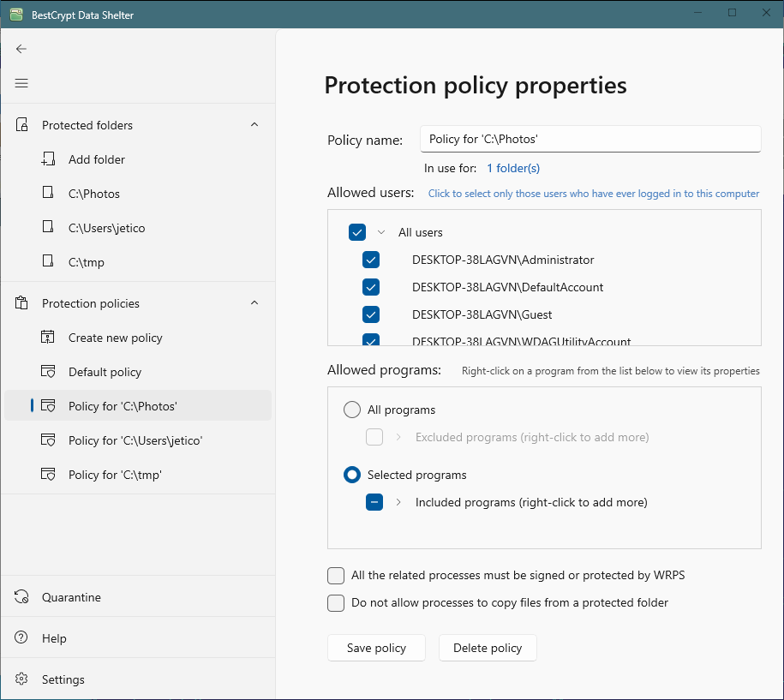Click the Help question mark icon
The image size is (784, 700).
[21, 637]
